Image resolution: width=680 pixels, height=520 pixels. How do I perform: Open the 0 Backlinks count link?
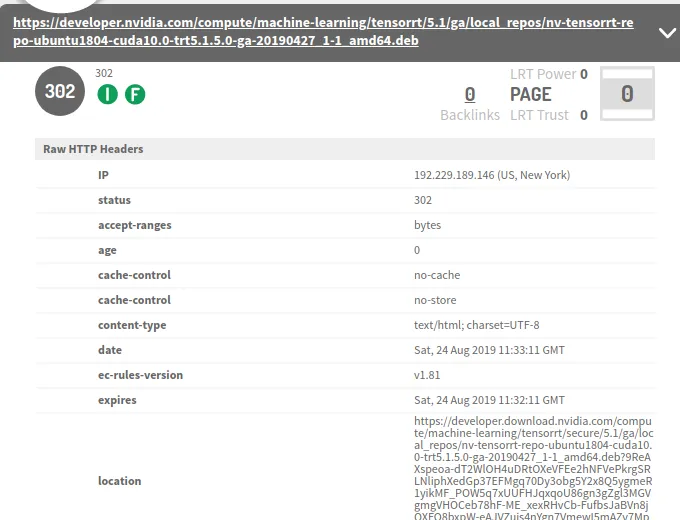pyautogui.click(x=470, y=95)
